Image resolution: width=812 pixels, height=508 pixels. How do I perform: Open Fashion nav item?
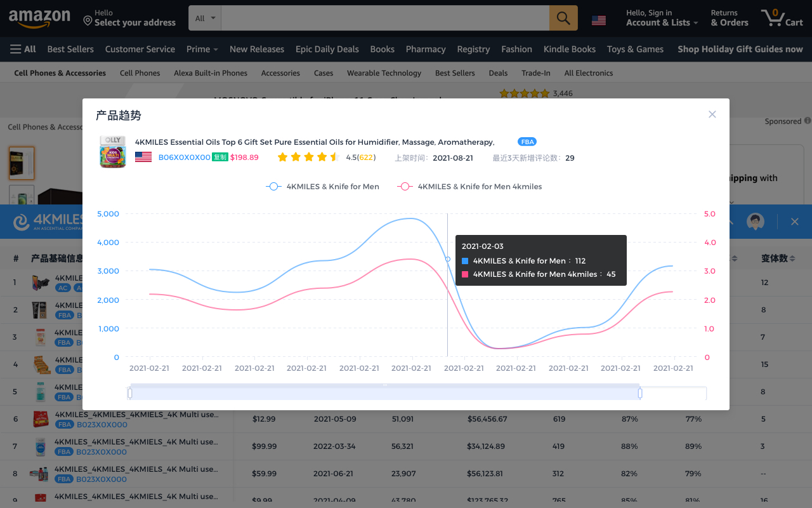click(x=516, y=49)
